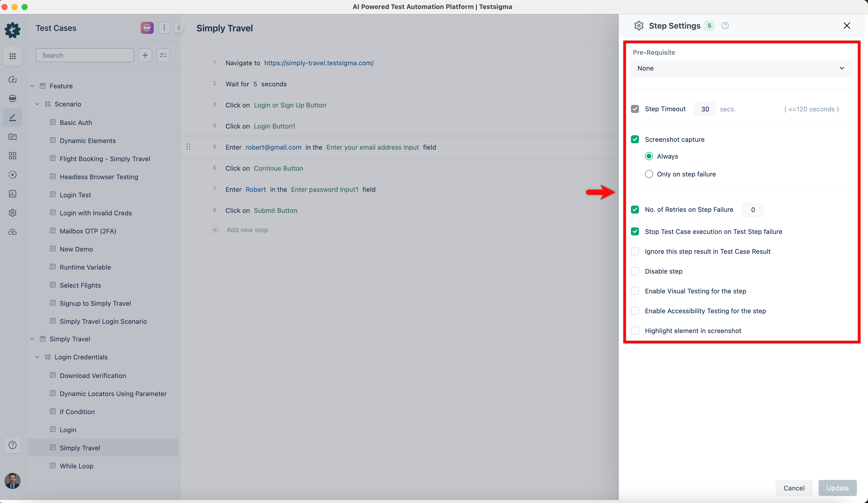Enable Accessibility Testing for the step

pyautogui.click(x=635, y=311)
